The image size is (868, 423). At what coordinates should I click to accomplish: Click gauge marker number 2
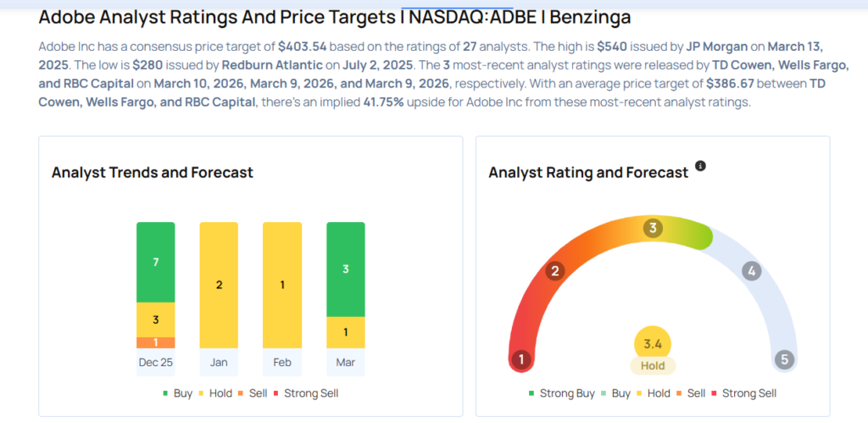pyautogui.click(x=555, y=271)
